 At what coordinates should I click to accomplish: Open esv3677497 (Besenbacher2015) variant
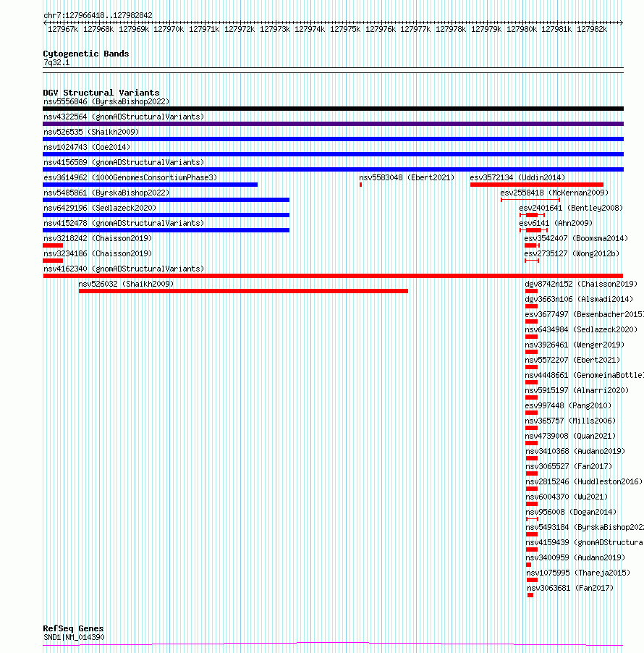(585, 314)
